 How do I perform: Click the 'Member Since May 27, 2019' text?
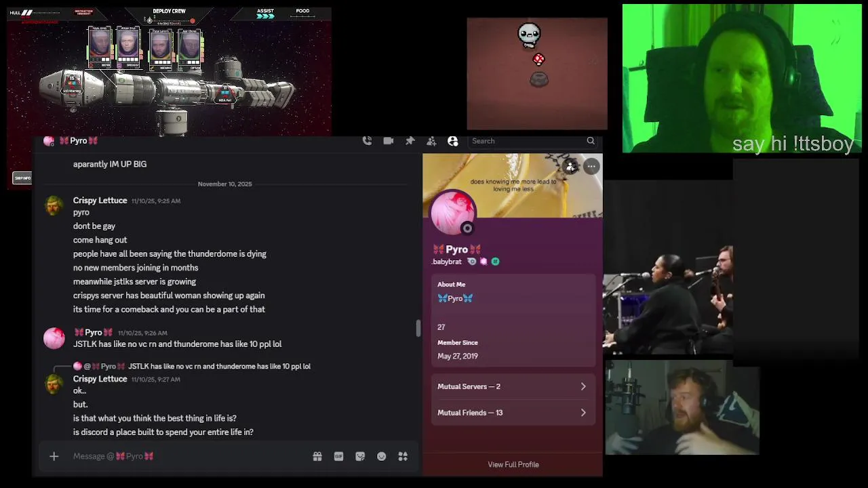(458, 349)
